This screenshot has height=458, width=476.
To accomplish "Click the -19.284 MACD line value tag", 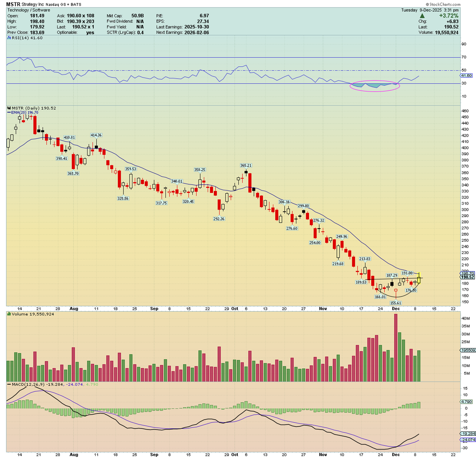I will [468, 434].
